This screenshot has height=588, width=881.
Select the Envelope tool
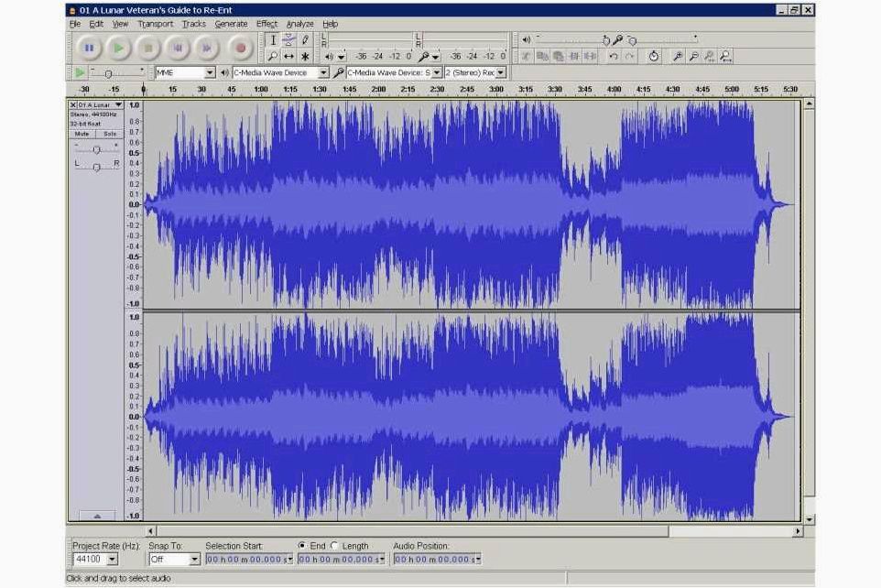[x=288, y=40]
